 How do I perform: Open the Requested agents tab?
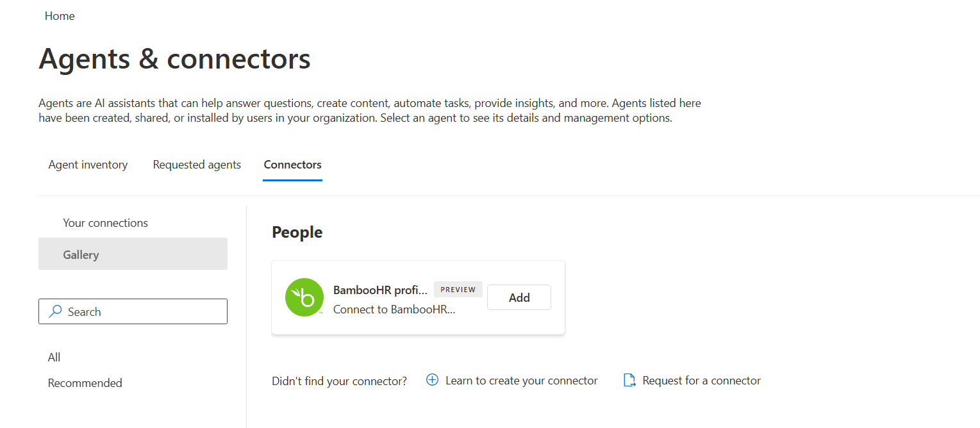(x=197, y=165)
